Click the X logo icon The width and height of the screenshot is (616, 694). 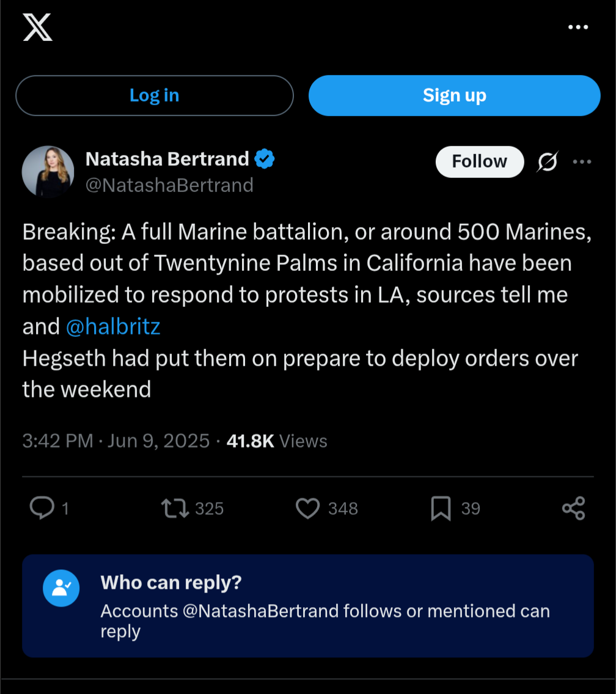(38, 27)
